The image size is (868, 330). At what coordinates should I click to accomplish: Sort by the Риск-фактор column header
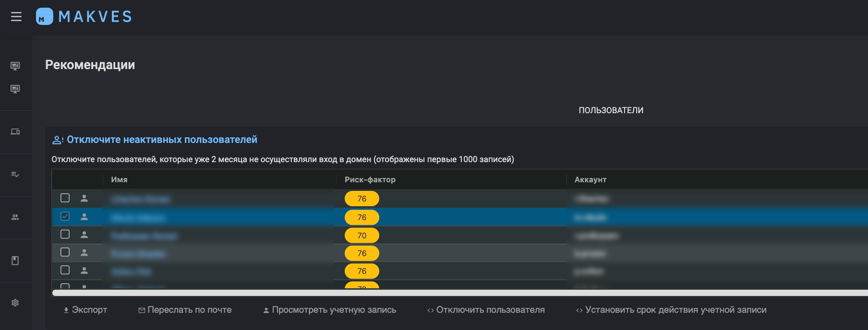[x=370, y=179]
